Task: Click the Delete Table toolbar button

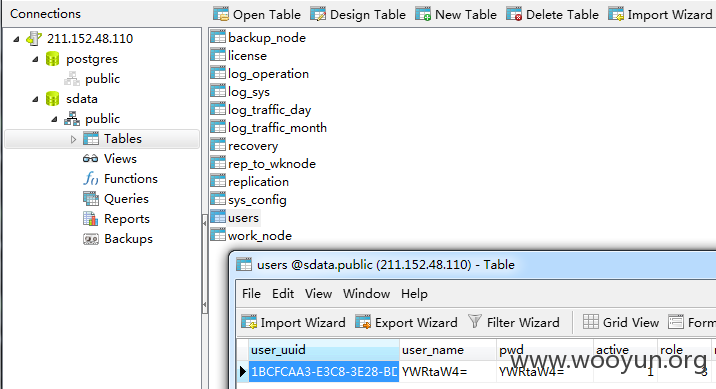Action: click(553, 15)
